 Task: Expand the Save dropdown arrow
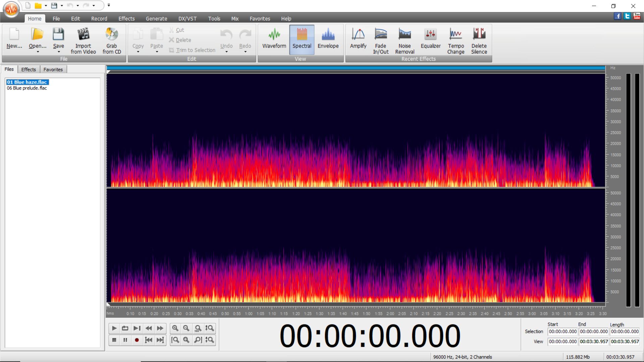[x=59, y=52]
